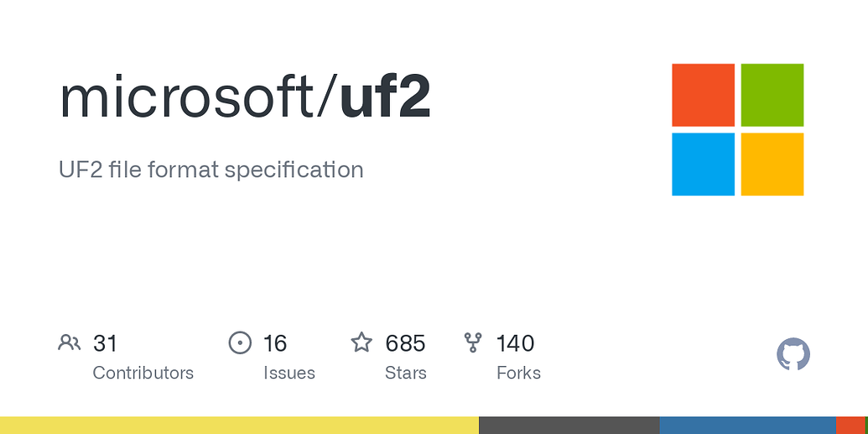
Task: Select the "Issues" label
Action: point(289,373)
